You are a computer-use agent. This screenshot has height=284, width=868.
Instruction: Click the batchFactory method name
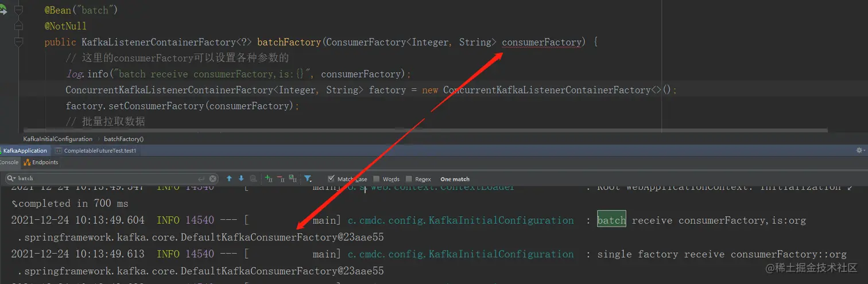pos(289,42)
